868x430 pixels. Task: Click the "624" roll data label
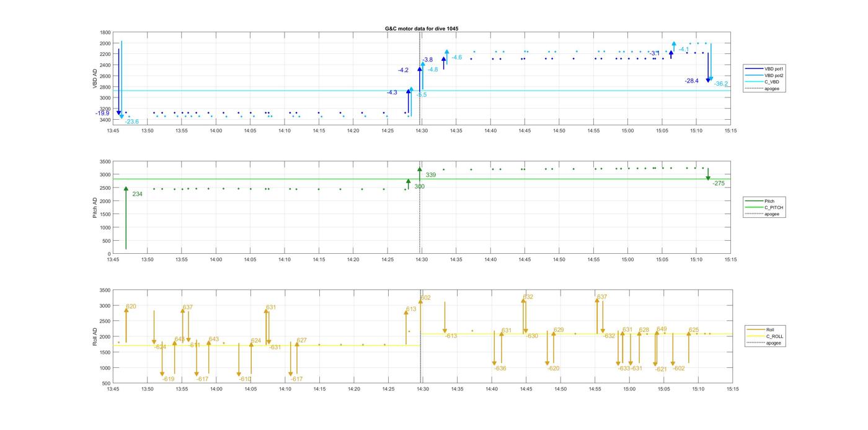click(256, 341)
